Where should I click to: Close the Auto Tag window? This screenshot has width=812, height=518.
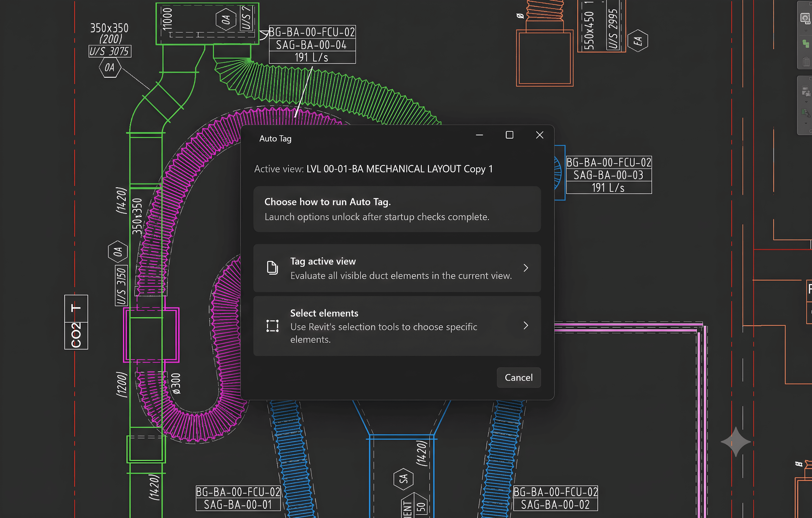click(x=539, y=135)
